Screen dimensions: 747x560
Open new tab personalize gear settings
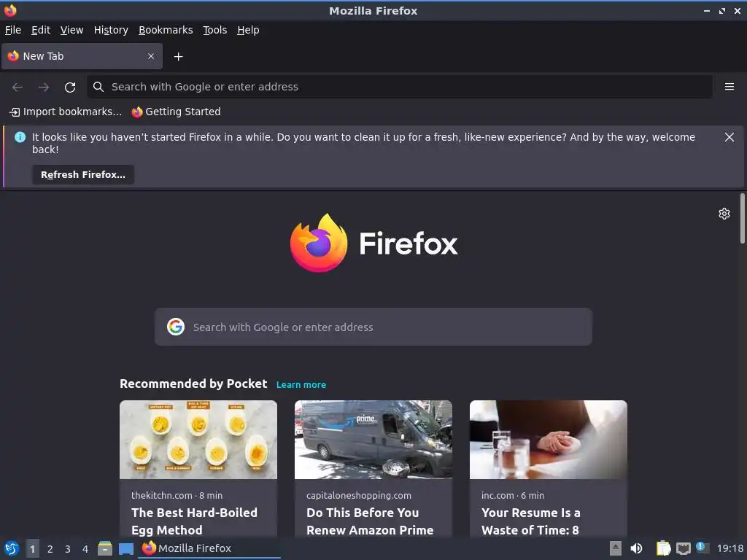point(724,214)
